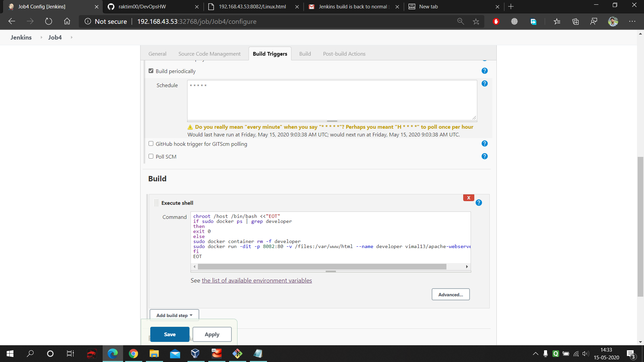This screenshot has height=362, width=644.
Task: Enable Poll SCM checkbox
Action: coord(151,156)
